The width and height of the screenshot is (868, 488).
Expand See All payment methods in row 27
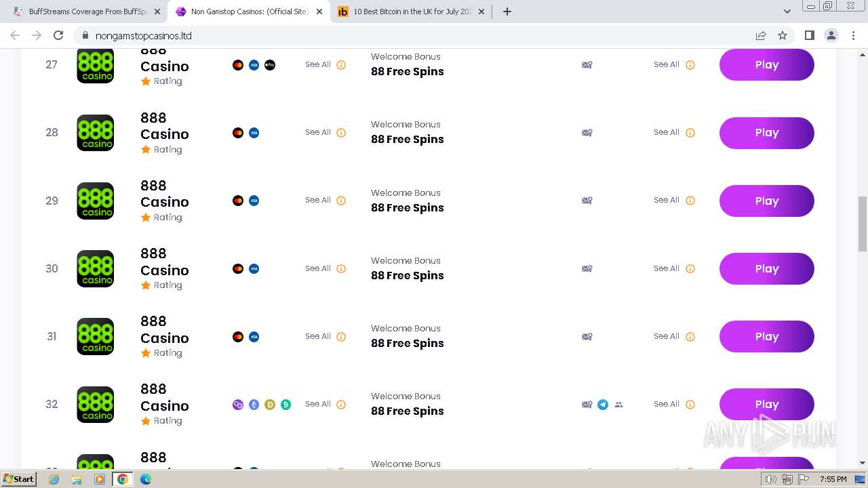[x=318, y=64]
